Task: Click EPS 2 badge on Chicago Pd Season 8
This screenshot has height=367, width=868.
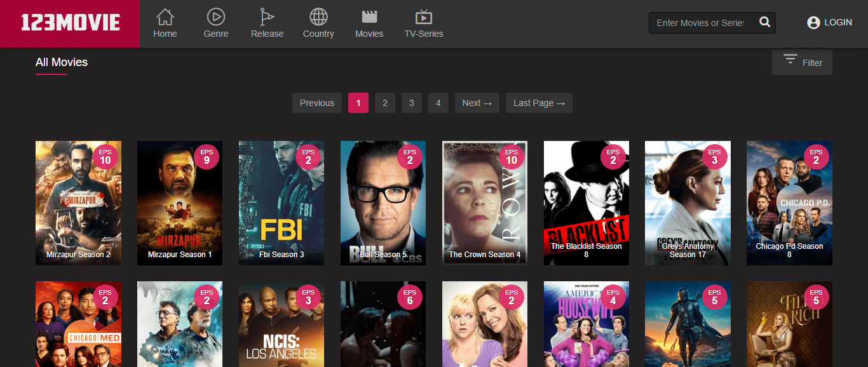Action: [817, 157]
